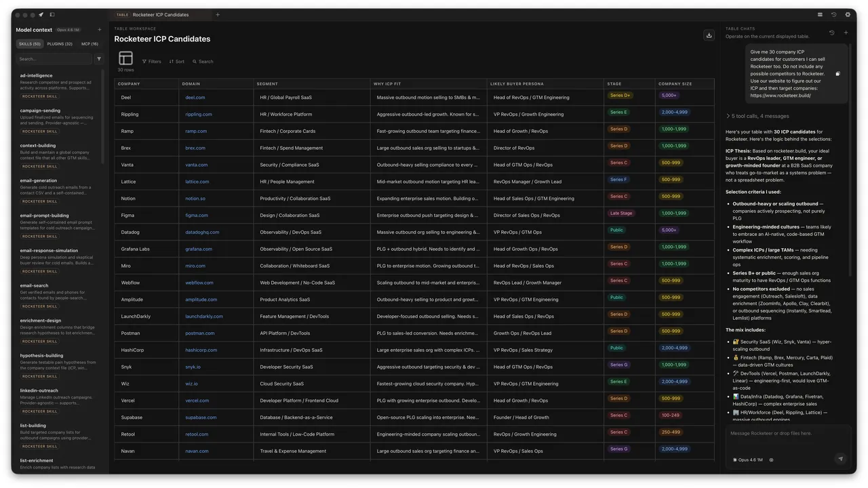Open the deel.com link
This screenshot has width=868, height=488.
tap(195, 98)
